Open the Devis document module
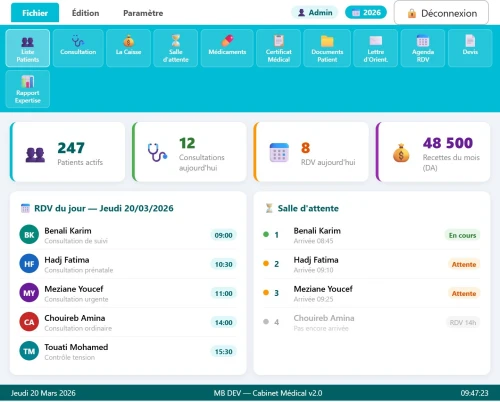500x402 pixels. pos(470,48)
